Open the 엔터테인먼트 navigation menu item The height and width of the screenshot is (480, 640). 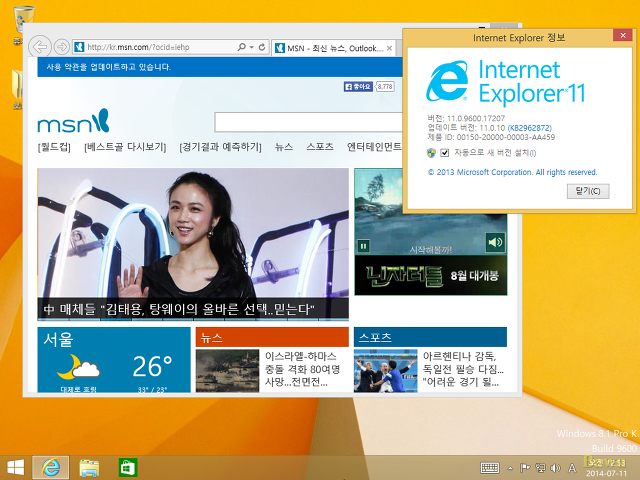(x=374, y=147)
